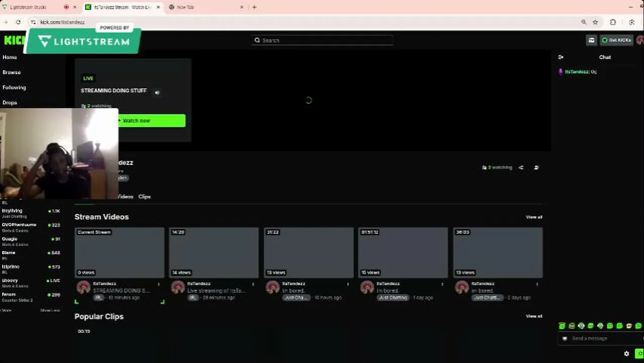Click the green chat send button
This screenshot has height=363, width=644.
[639, 353]
